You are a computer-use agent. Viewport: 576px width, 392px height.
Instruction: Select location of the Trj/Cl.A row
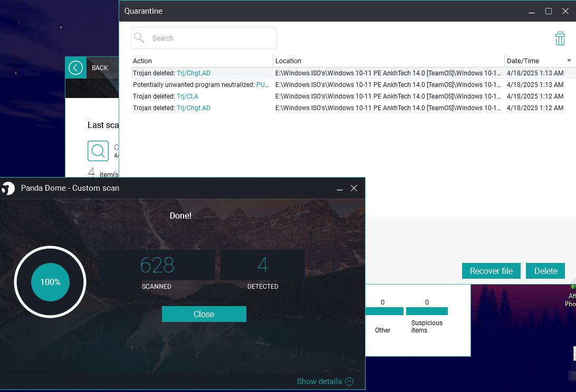388,96
